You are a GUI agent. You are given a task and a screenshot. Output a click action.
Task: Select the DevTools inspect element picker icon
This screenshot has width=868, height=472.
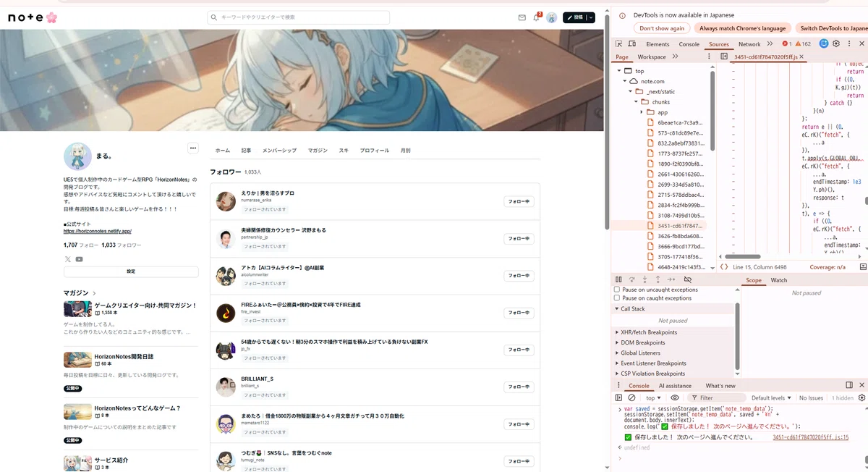click(x=618, y=44)
